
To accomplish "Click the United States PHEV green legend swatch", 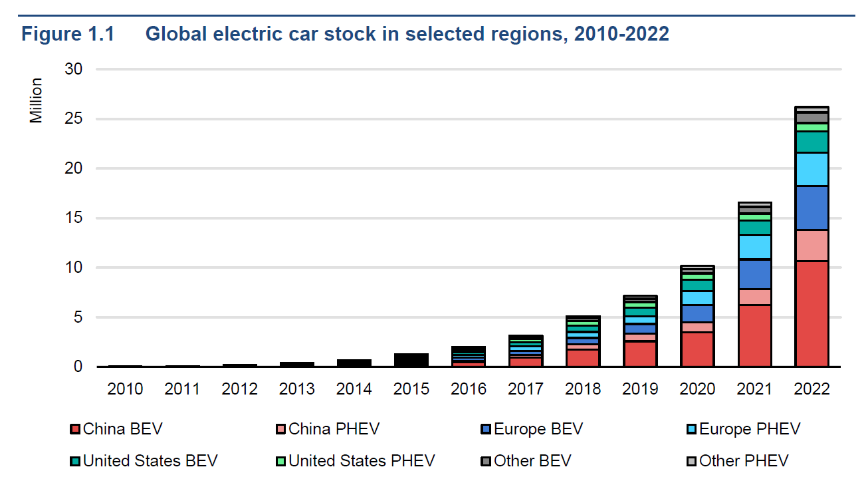I will point(280,461).
